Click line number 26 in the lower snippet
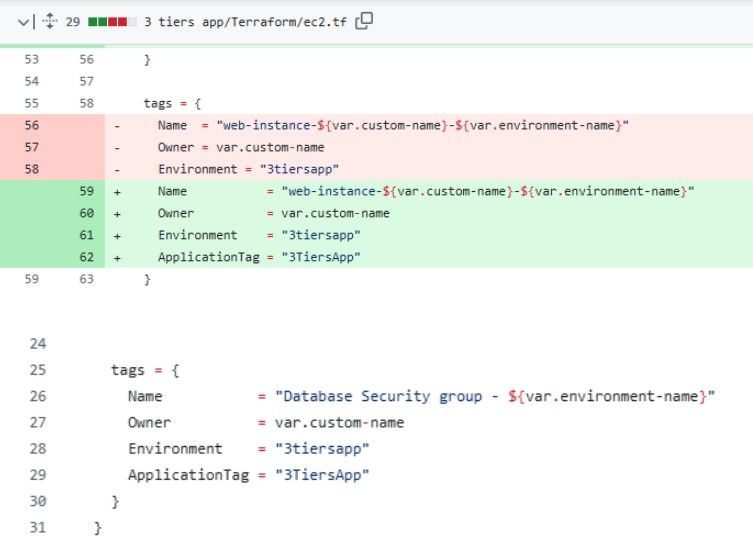Screen dimensions: 753x549 click(38, 397)
